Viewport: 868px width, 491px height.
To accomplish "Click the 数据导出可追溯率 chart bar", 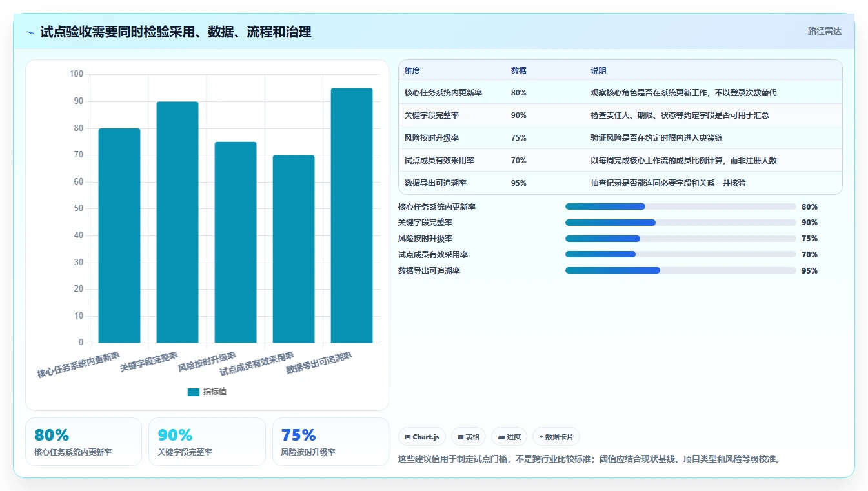I will coord(352,215).
